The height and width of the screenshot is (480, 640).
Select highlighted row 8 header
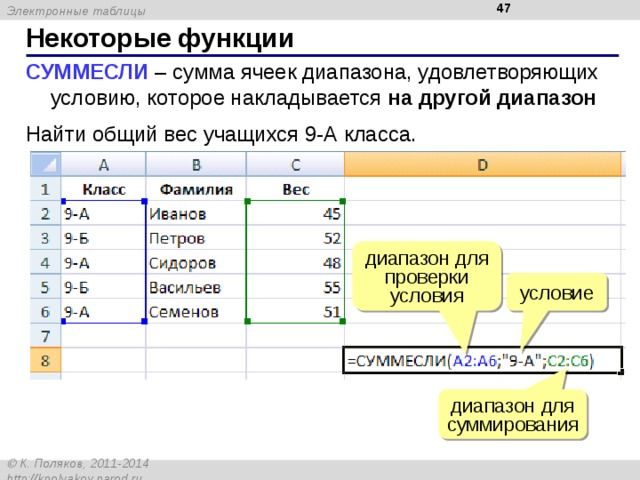coord(46,360)
